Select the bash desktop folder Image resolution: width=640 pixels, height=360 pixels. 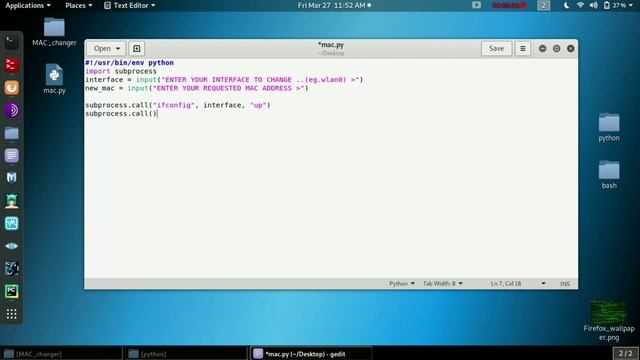point(609,175)
